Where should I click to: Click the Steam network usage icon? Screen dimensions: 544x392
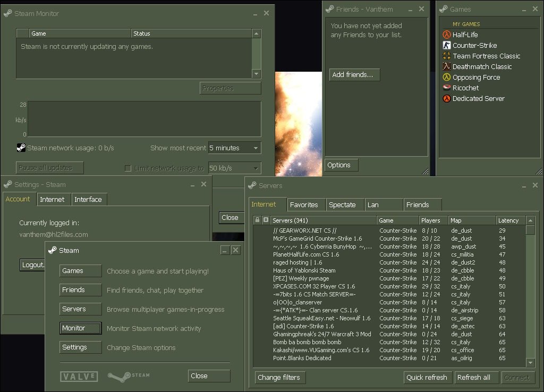tap(21, 148)
